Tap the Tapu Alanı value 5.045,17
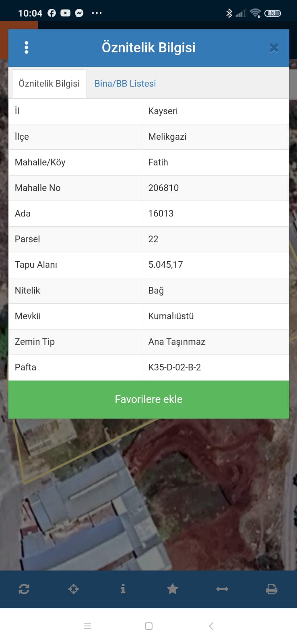 pyautogui.click(x=165, y=264)
